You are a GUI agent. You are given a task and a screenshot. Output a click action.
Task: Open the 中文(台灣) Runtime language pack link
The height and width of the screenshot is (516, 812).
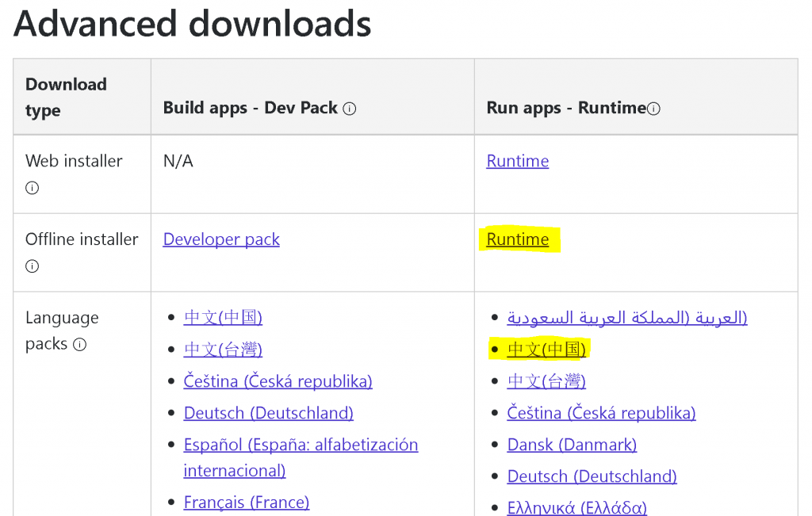(x=546, y=381)
